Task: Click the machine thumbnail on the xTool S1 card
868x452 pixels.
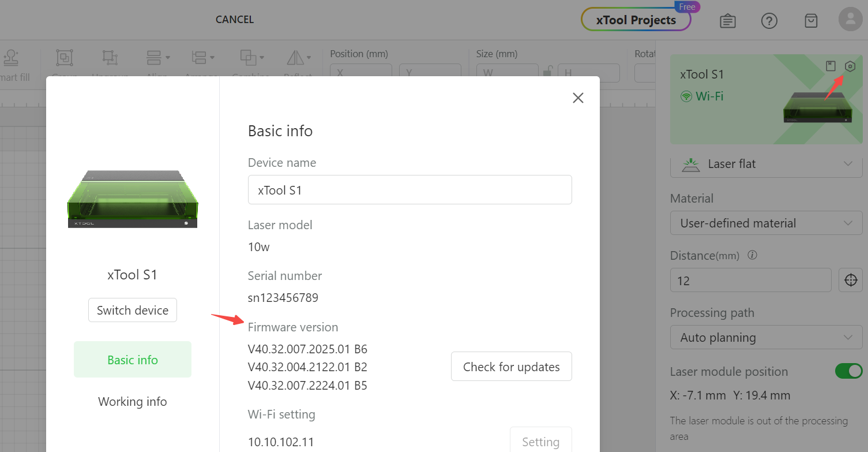Action: point(817,107)
